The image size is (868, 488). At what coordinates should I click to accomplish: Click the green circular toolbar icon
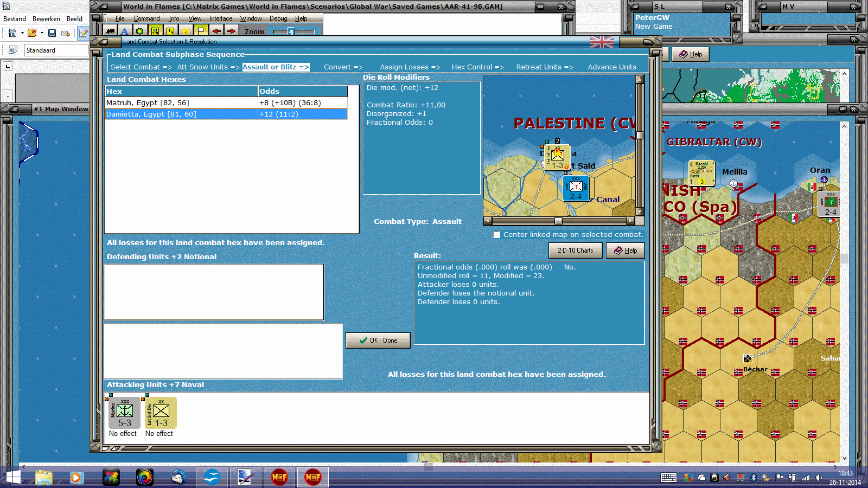[140, 31]
